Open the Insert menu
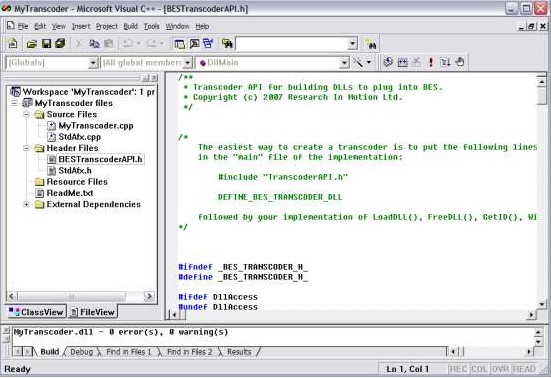This screenshot has height=378, width=551. (x=81, y=26)
